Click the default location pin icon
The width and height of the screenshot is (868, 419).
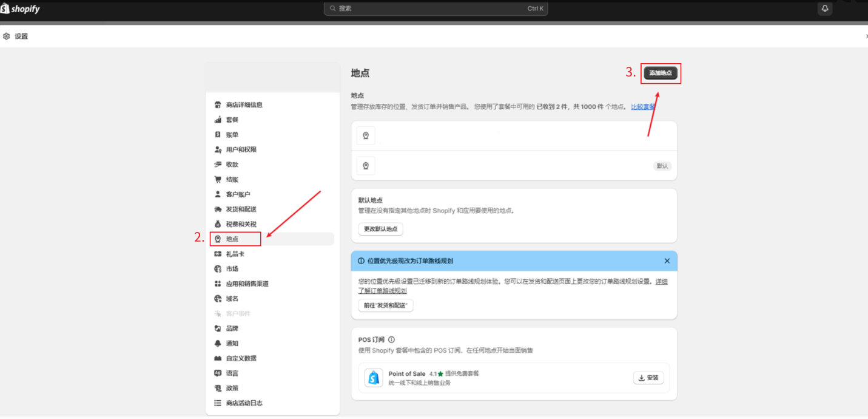(x=366, y=166)
